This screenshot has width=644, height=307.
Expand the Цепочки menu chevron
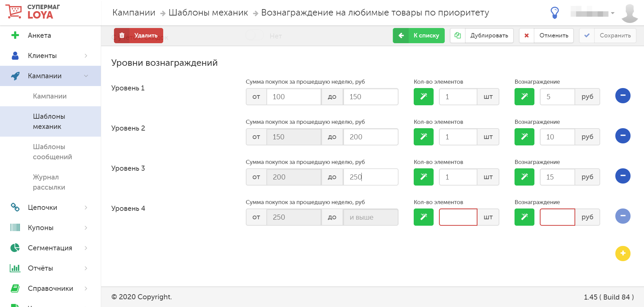[x=86, y=207]
